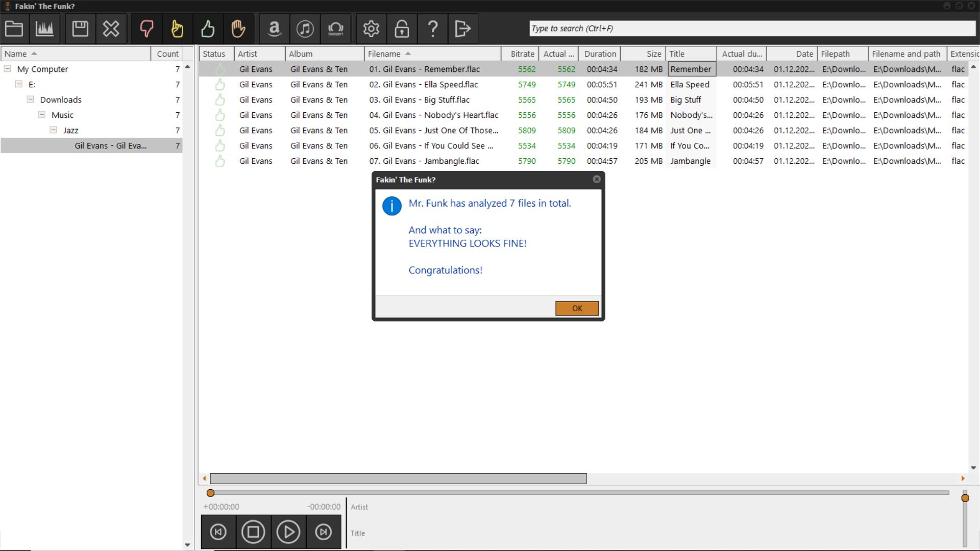The width and height of the screenshot is (980, 551).
Task: Sort by the Bitrate column header
Action: [522, 54]
